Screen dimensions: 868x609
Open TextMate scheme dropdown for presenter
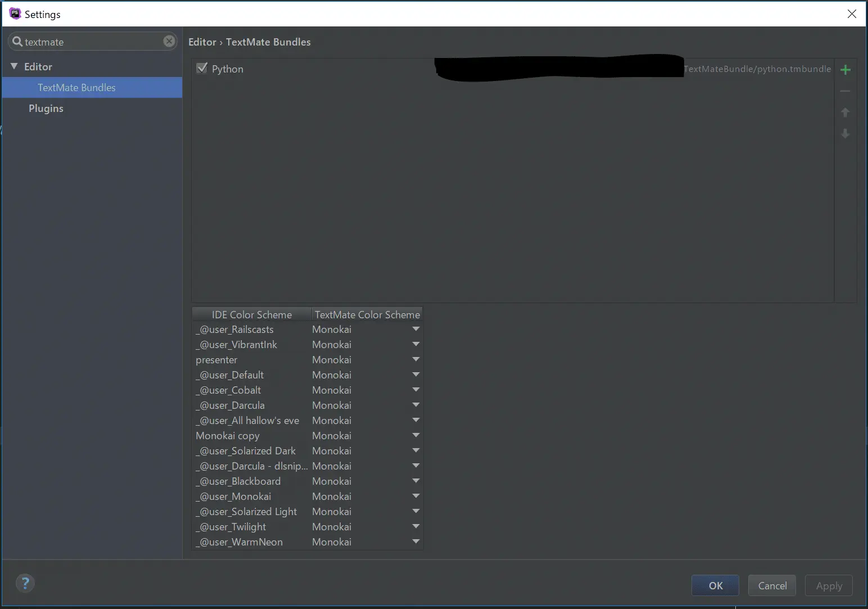(x=415, y=359)
